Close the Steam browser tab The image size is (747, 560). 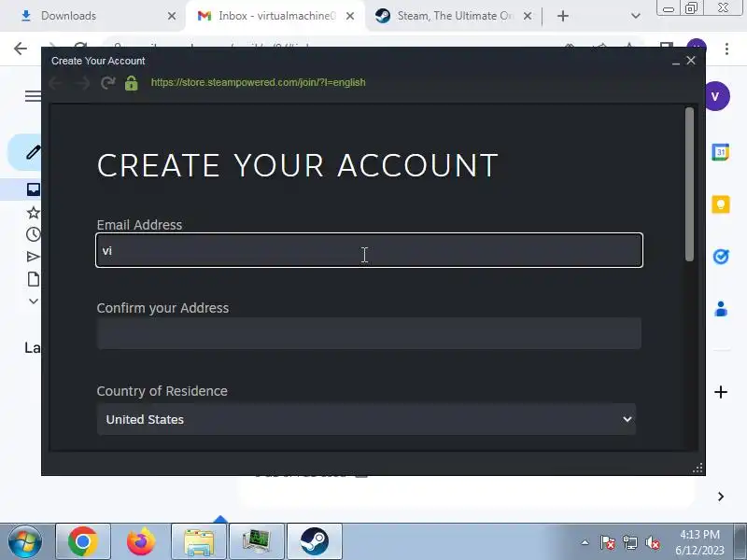pos(528,16)
